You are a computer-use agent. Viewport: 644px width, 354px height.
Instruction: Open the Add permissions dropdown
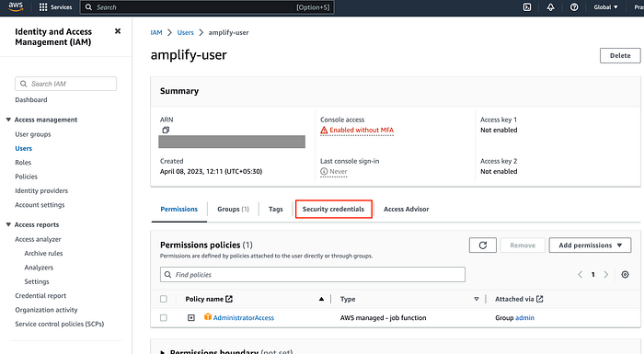[591, 246]
